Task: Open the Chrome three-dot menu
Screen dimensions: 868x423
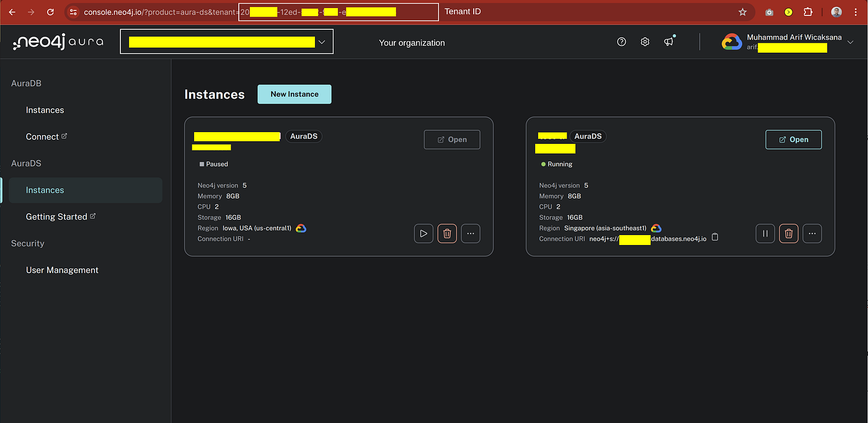Action: [856, 12]
